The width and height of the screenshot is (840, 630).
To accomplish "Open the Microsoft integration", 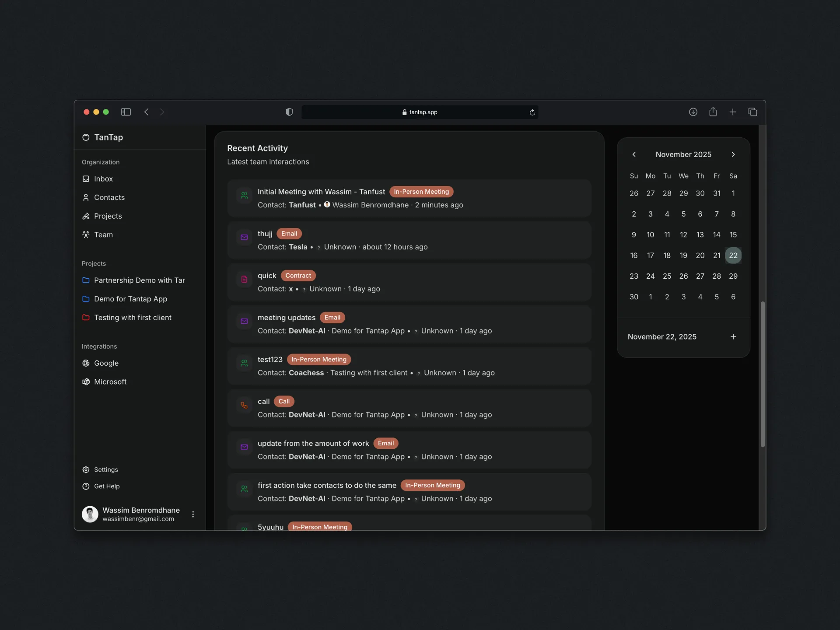I will pos(86,381).
